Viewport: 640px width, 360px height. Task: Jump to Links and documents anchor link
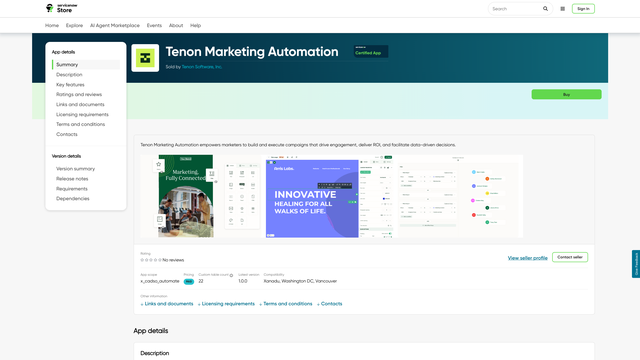(167, 304)
